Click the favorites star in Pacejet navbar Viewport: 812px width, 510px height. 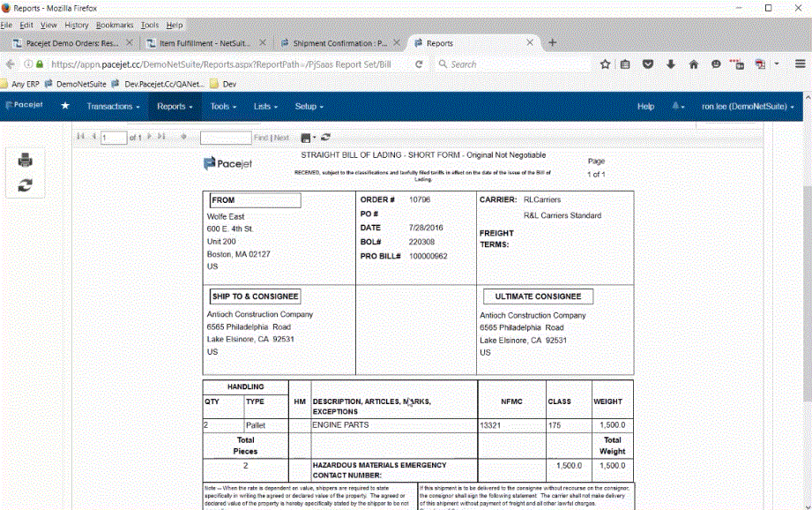click(65, 106)
